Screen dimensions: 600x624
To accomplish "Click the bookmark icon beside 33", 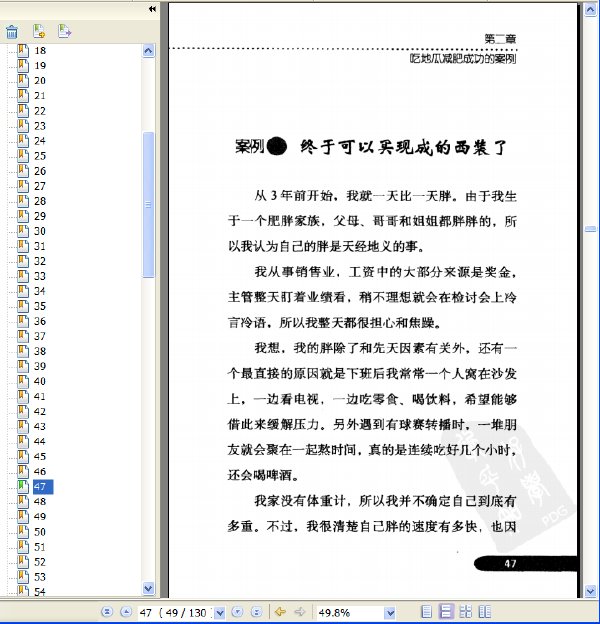I will pyautogui.click(x=23, y=276).
